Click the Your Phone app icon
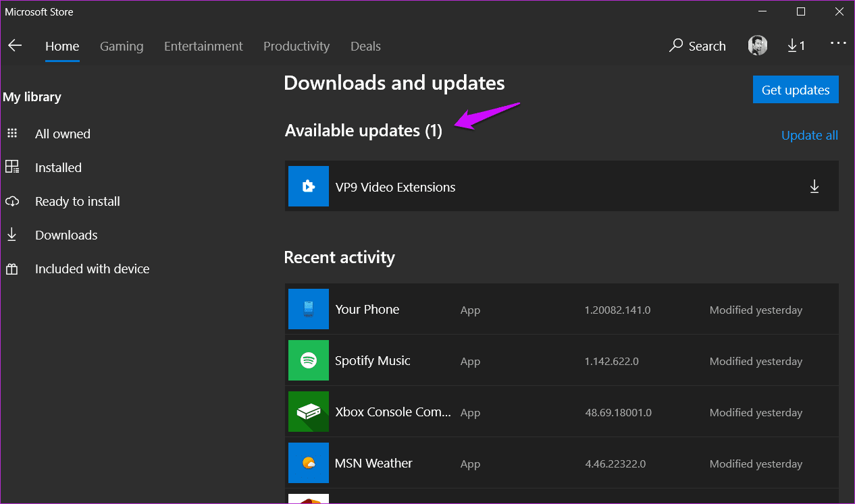 point(309,309)
